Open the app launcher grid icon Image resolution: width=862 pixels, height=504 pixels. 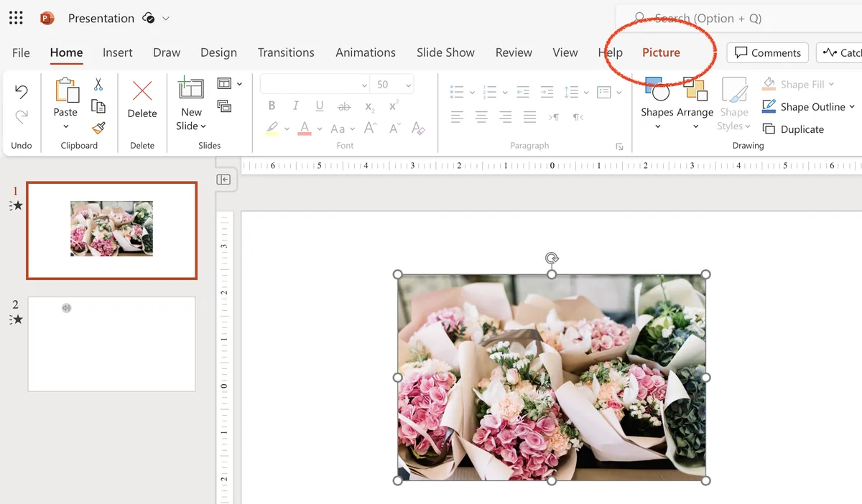point(16,18)
